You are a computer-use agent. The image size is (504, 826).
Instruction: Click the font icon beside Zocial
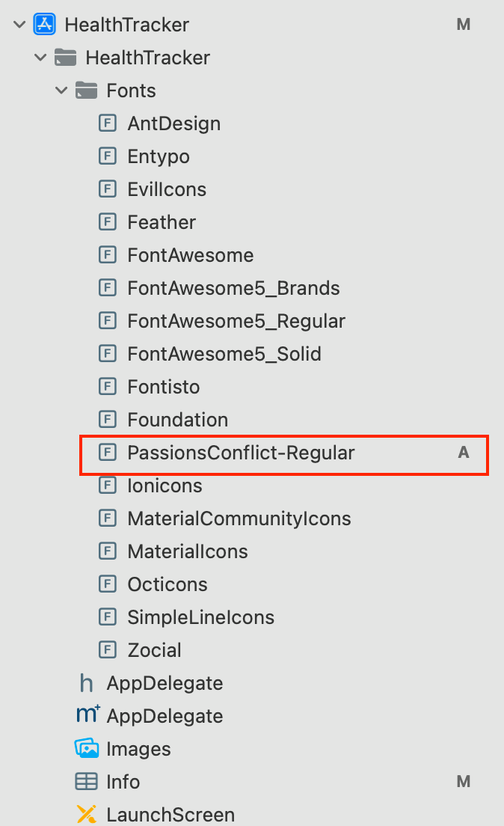click(108, 649)
